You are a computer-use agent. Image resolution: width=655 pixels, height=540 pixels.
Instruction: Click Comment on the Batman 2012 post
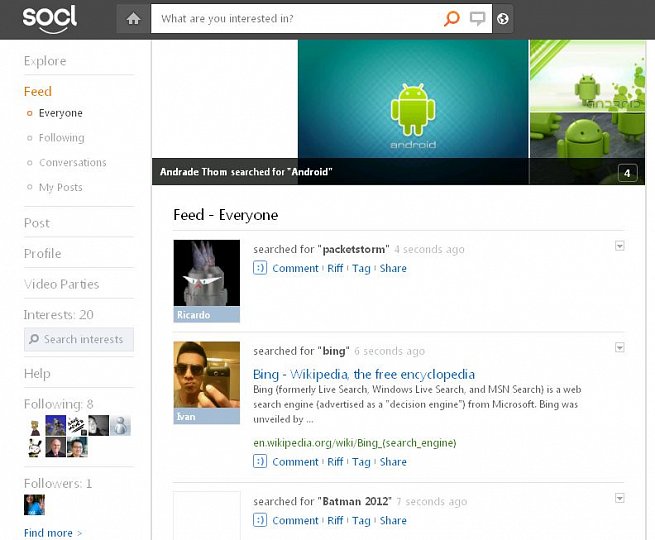[295, 521]
